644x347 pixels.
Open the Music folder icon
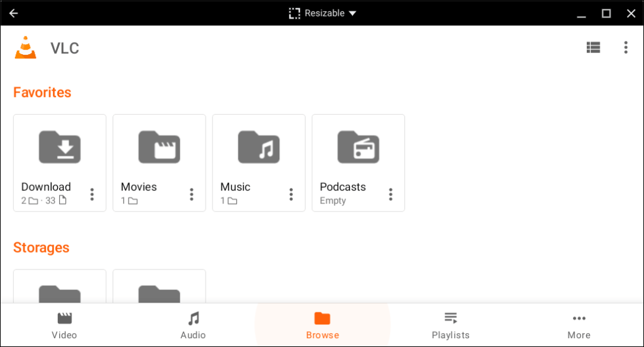pyautogui.click(x=258, y=147)
